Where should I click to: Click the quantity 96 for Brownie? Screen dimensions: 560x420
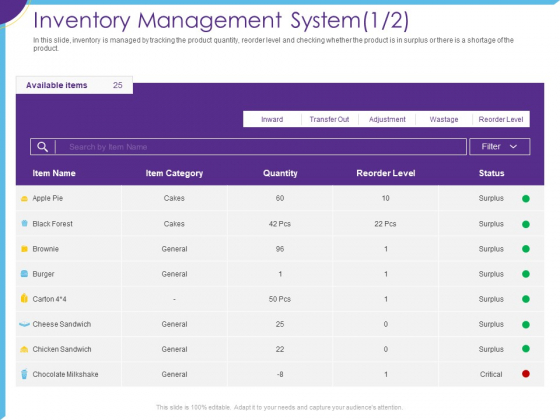pos(280,249)
